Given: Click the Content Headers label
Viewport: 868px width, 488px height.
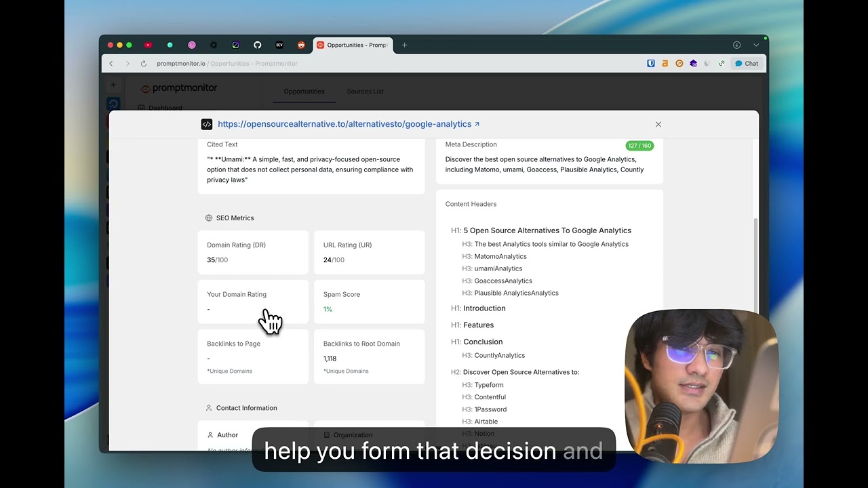Looking at the screenshot, I should coord(471,204).
